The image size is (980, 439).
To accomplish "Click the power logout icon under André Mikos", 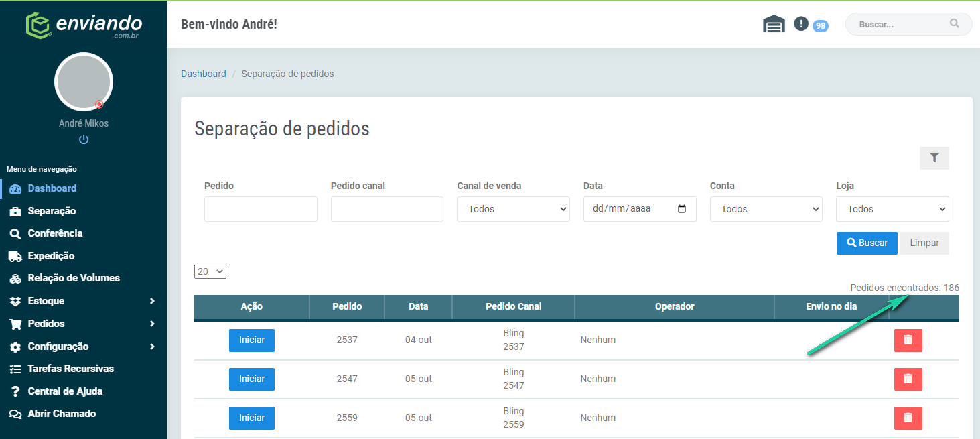I will point(84,139).
